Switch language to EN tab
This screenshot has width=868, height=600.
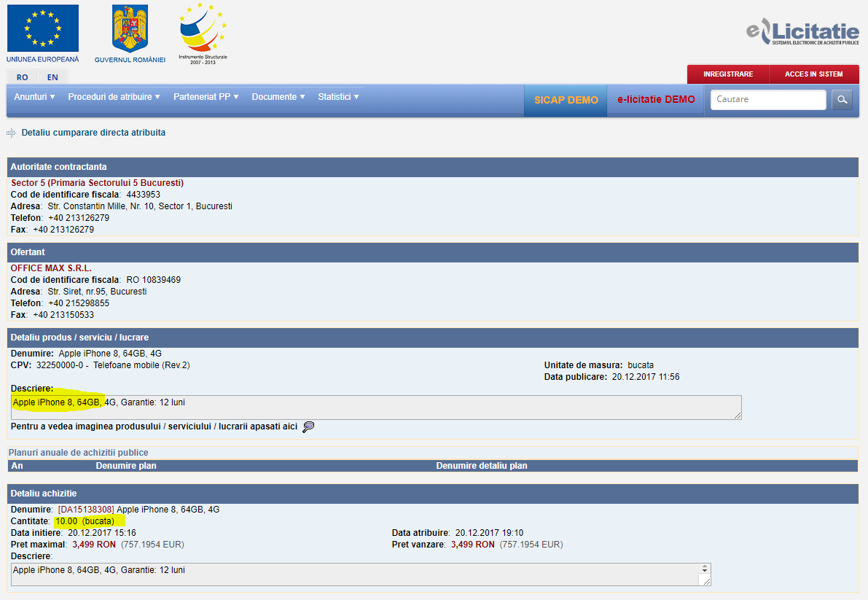coord(52,77)
